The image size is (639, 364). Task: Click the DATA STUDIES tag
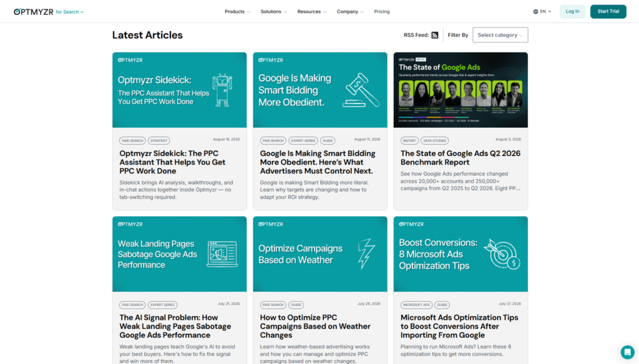pyautogui.click(x=434, y=140)
